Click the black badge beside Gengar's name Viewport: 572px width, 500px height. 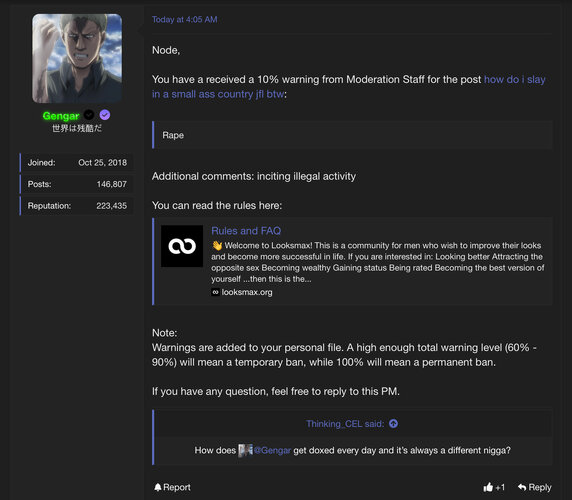click(89, 115)
